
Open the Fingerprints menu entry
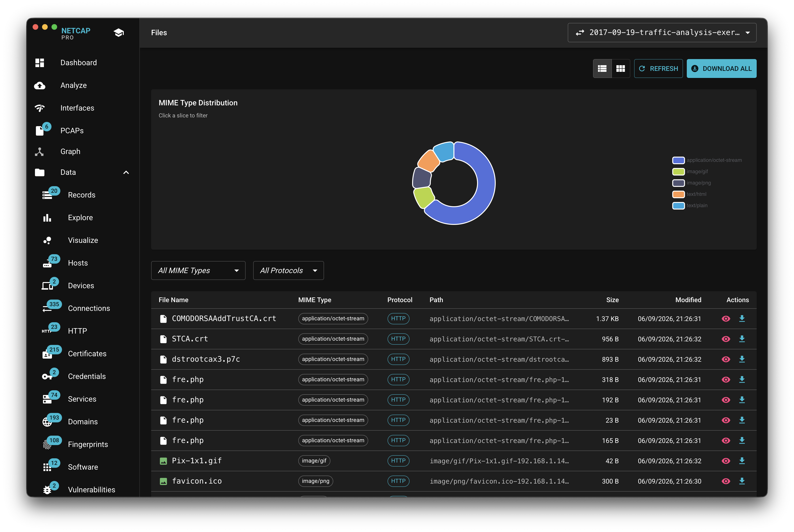click(x=88, y=444)
